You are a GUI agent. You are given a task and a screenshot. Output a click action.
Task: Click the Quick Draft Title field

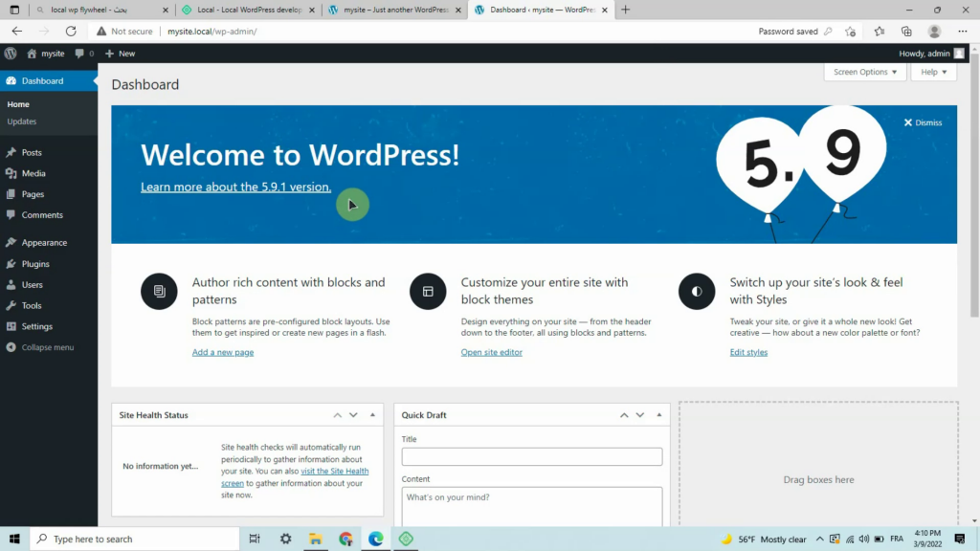(532, 456)
